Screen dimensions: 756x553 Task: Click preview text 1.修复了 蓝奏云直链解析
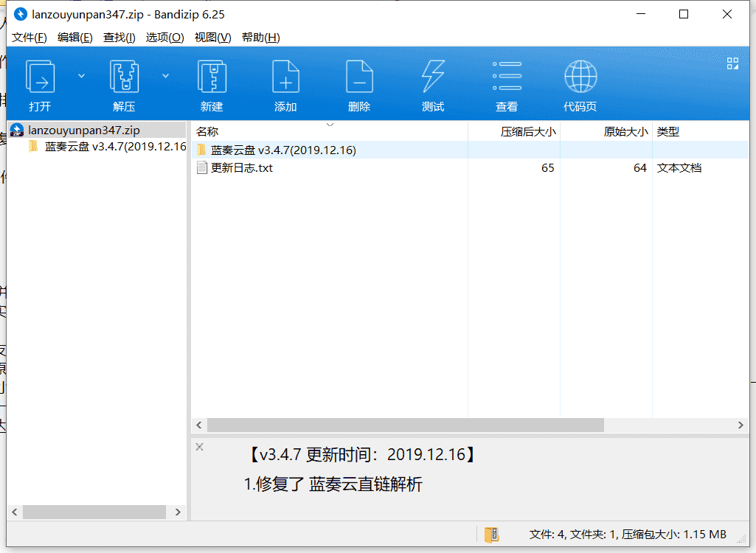pos(333,484)
